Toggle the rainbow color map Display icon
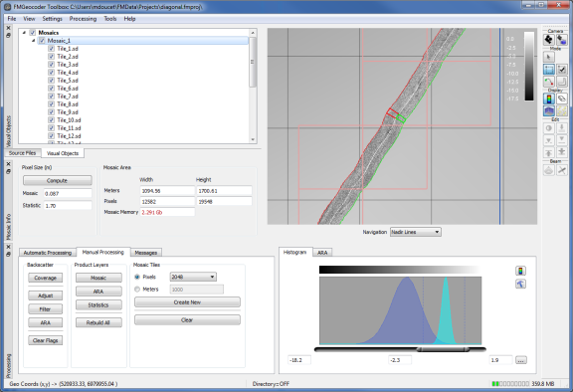573x392 pixels. click(548, 98)
